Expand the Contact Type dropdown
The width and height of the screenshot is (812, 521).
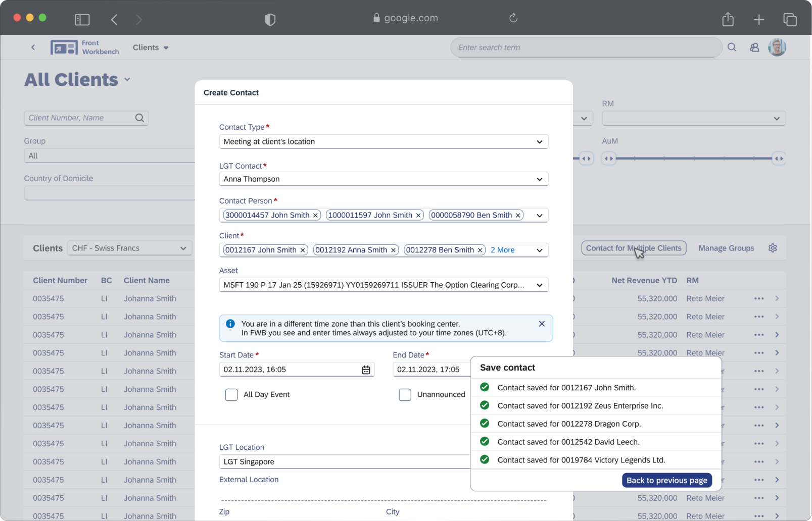pyautogui.click(x=539, y=142)
